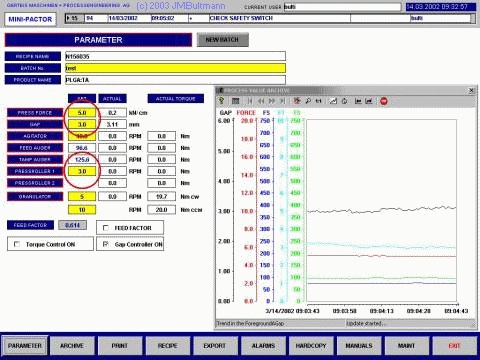This screenshot has width=480, height=360.
Task: Toggle the Gap Controller ON checkbox
Action: click(x=106, y=244)
